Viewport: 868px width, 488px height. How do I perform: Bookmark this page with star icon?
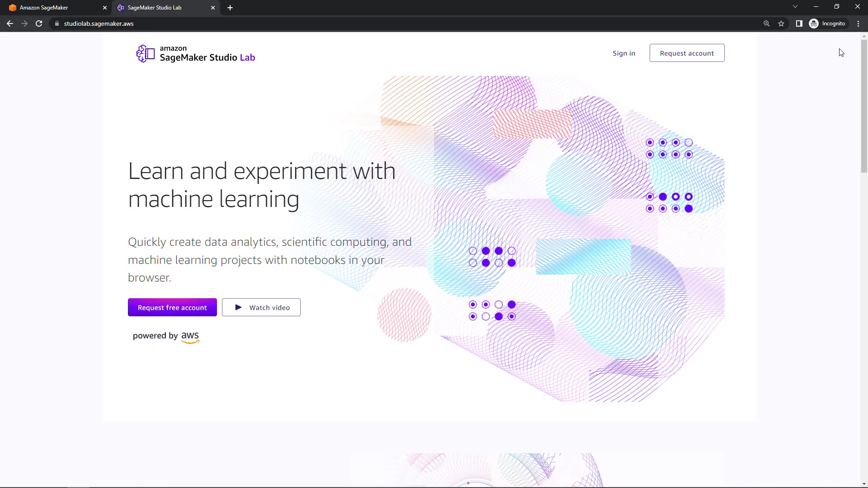[781, 23]
